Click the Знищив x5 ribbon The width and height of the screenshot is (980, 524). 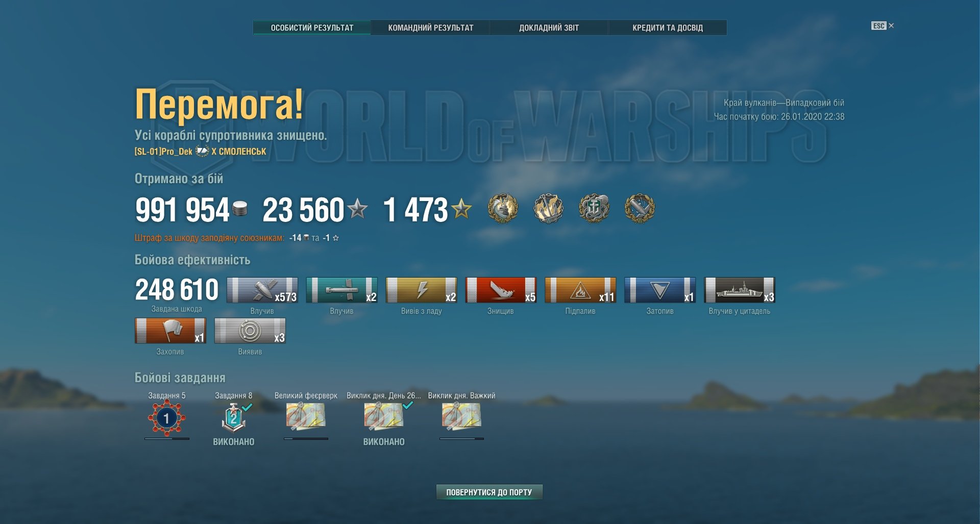click(x=501, y=290)
